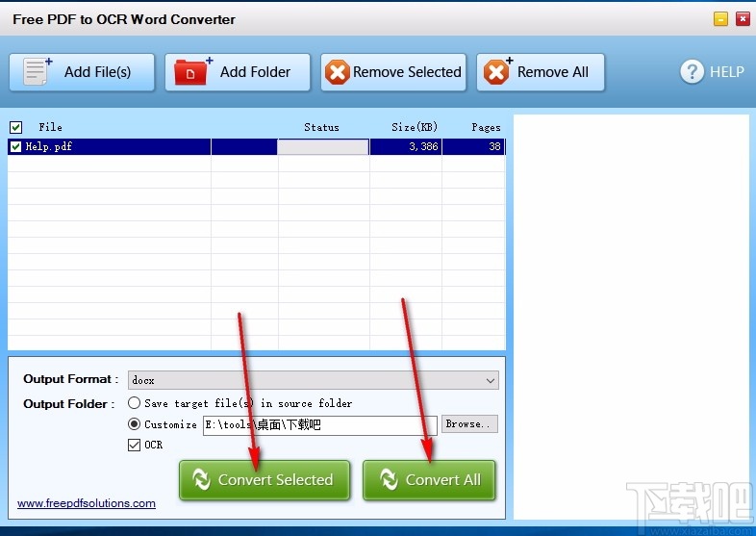The height and width of the screenshot is (536, 756).
Task: Click Convert All button
Action: pos(429,480)
